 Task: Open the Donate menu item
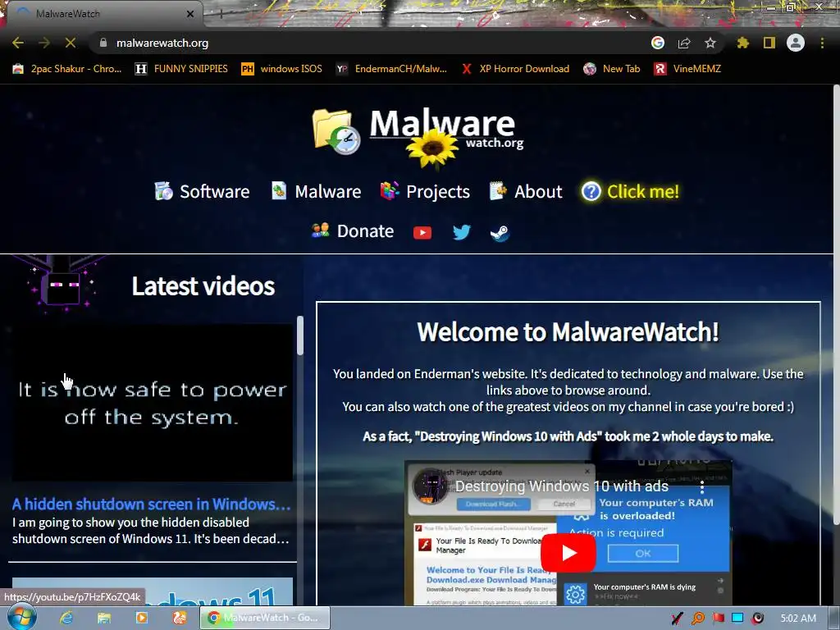click(x=353, y=231)
